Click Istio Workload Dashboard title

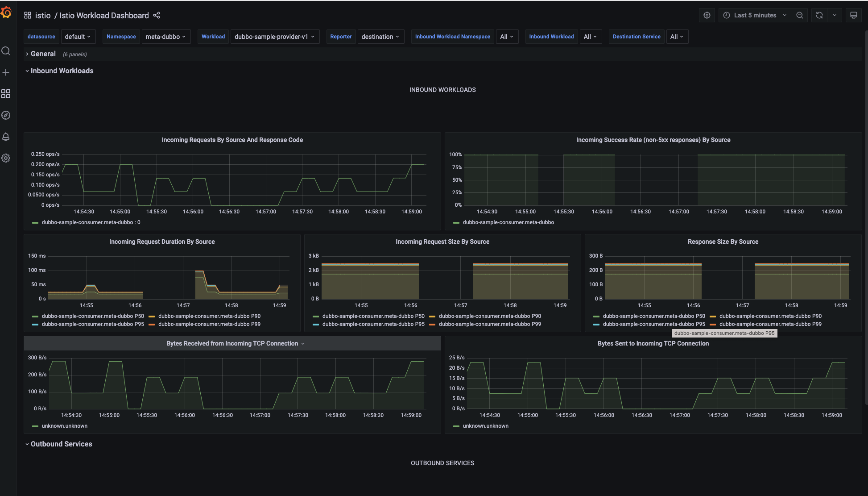104,15
